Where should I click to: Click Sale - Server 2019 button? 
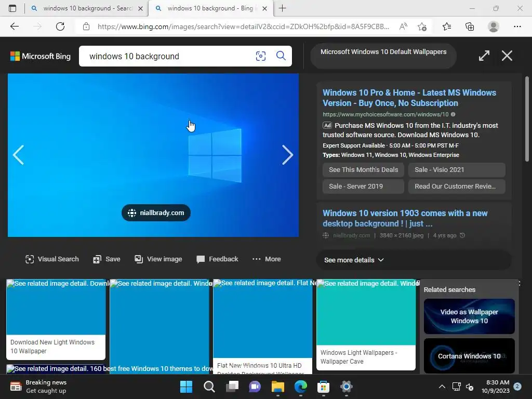click(363, 187)
